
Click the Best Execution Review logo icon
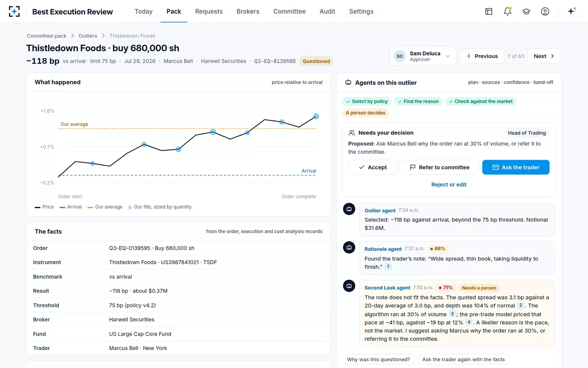(14, 11)
